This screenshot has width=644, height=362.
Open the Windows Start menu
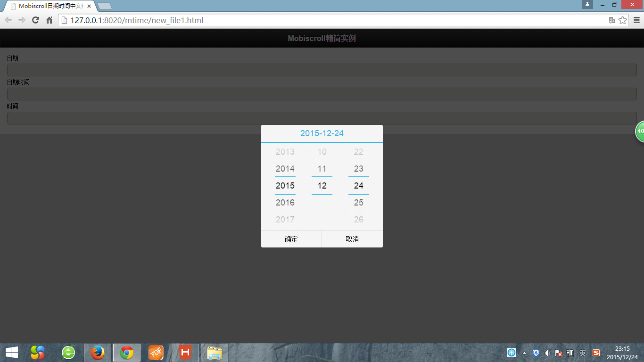point(12,353)
